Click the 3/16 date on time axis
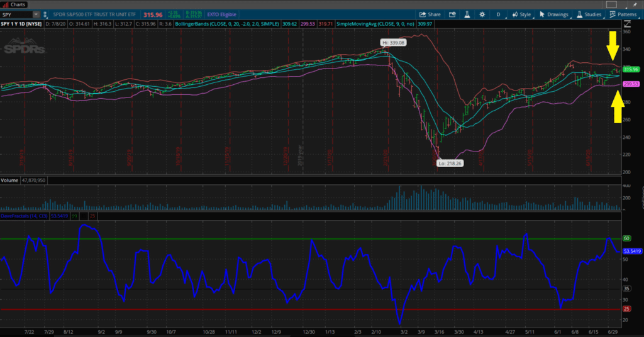This screenshot has width=644, height=337. click(439, 332)
